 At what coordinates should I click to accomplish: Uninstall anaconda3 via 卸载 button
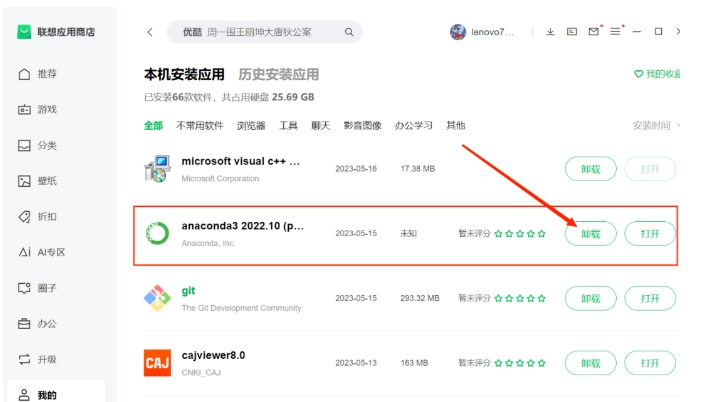(x=591, y=234)
